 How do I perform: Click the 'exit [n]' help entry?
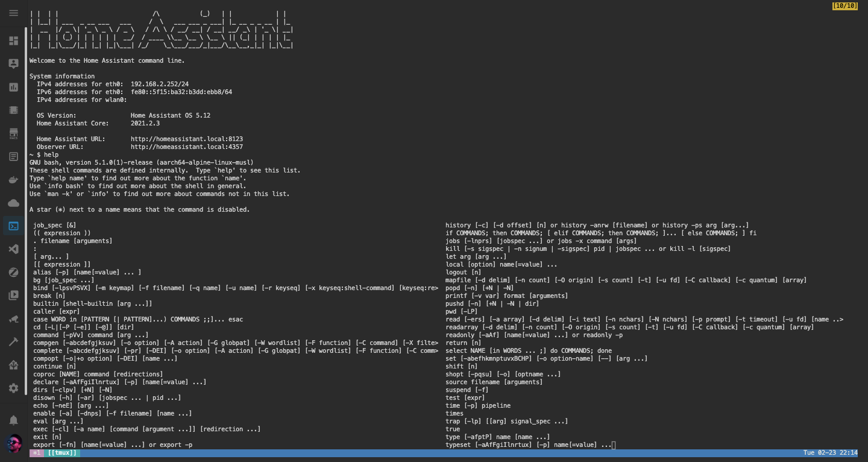(48, 437)
